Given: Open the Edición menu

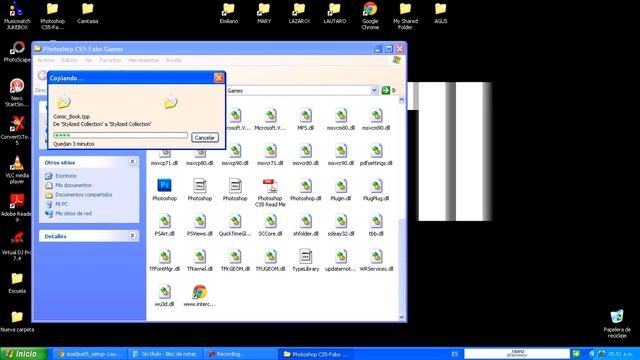Looking at the screenshot, I should pyautogui.click(x=69, y=60).
